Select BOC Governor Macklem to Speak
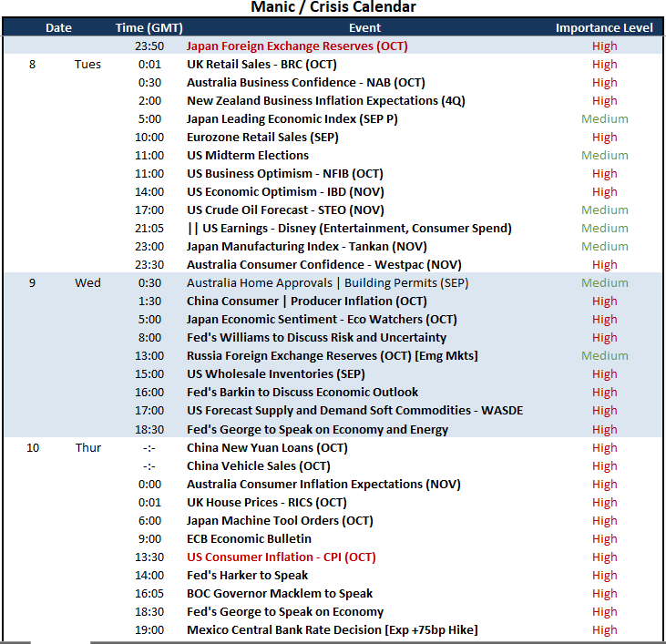The height and width of the screenshot is (644, 666). tap(280, 594)
